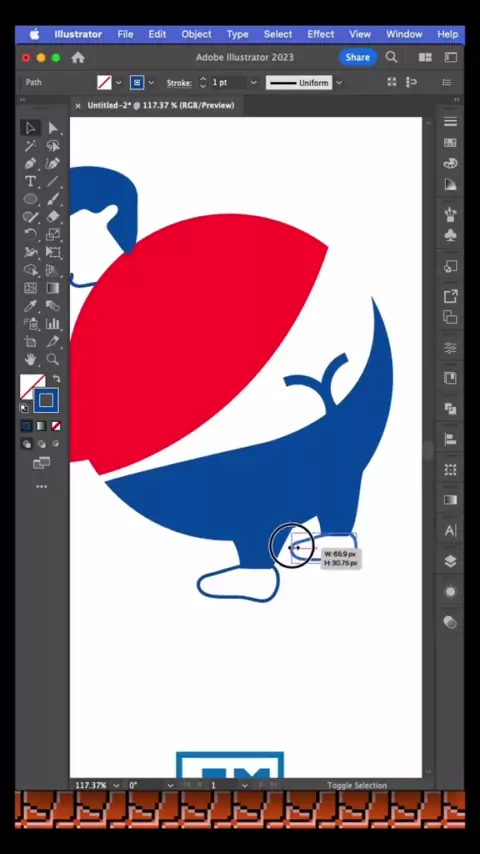Click the Stroke swatch in tools panel
This screenshot has height=854, width=480.
coord(46,400)
